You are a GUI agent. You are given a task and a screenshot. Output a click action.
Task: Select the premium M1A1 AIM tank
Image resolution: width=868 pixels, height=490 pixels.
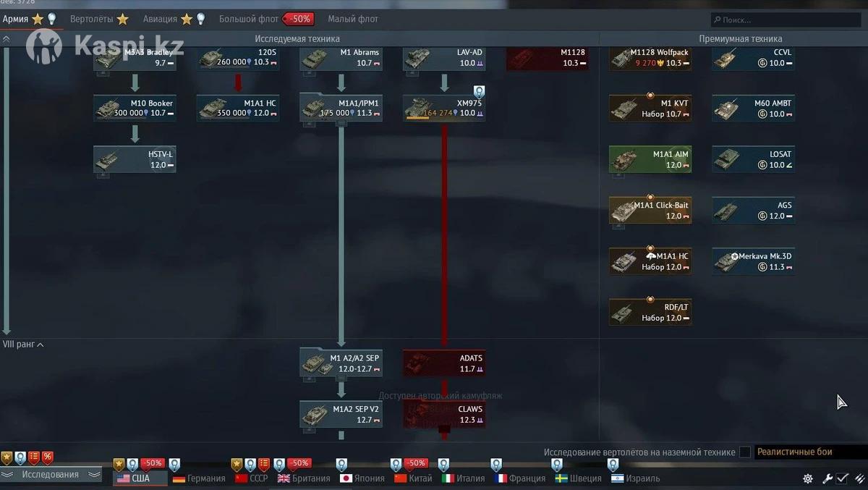pos(650,160)
